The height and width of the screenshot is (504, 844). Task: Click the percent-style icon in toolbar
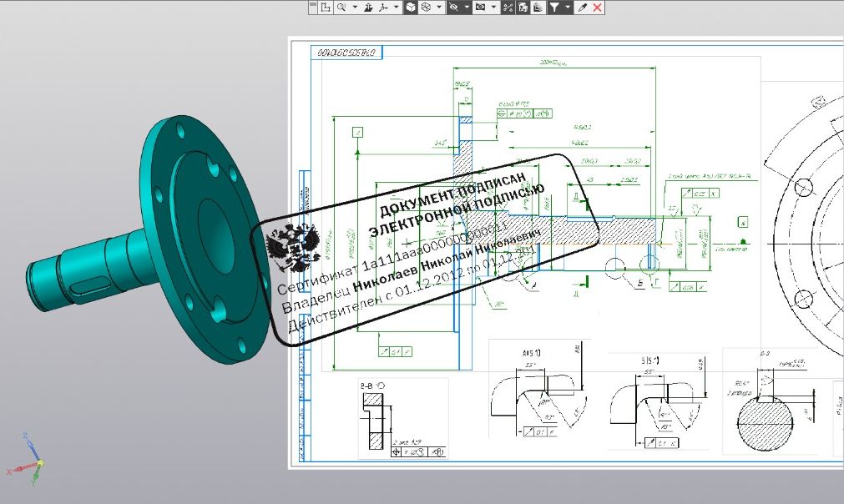click(x=508, y=7)
